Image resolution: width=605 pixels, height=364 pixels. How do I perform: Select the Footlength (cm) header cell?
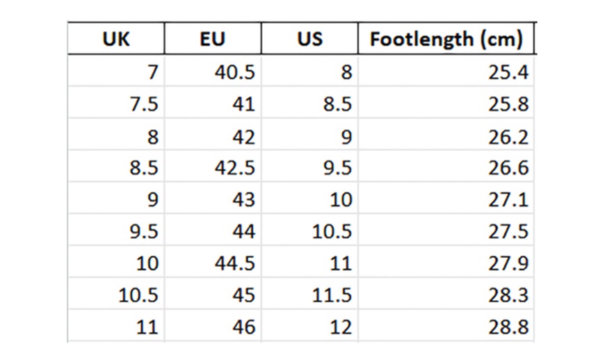[x=446, y=39]
